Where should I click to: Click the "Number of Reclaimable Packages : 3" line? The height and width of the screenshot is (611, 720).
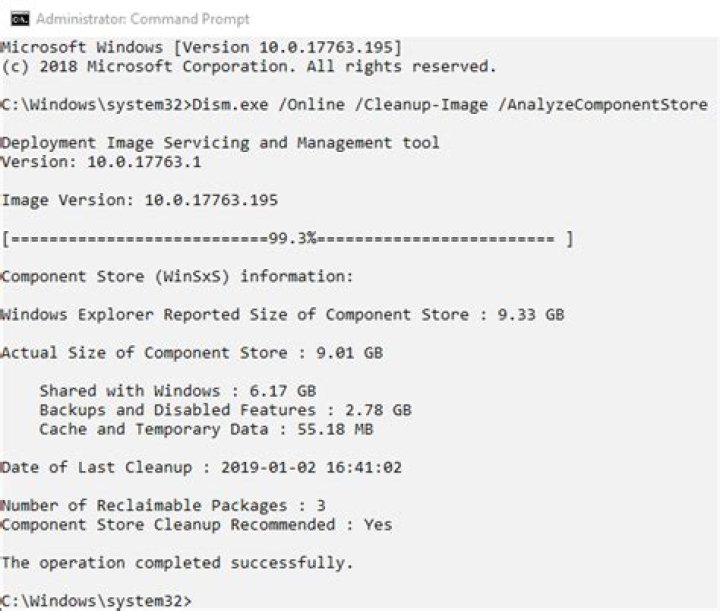163,505
